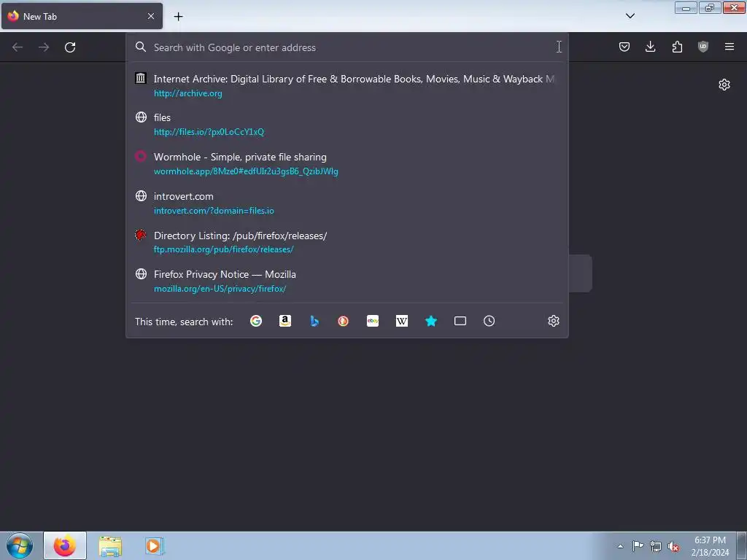Reload the current page
The image size is (747, 560).
(70, 47)
